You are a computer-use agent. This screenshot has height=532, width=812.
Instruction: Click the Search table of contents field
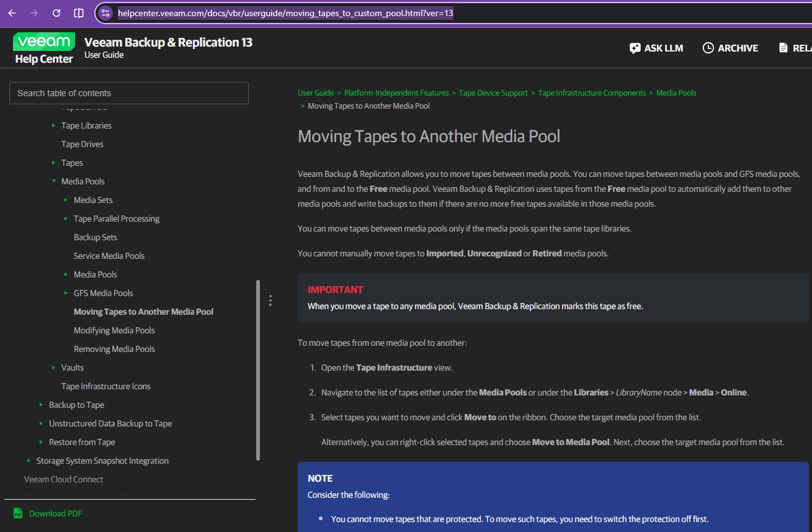pos(129,93)
